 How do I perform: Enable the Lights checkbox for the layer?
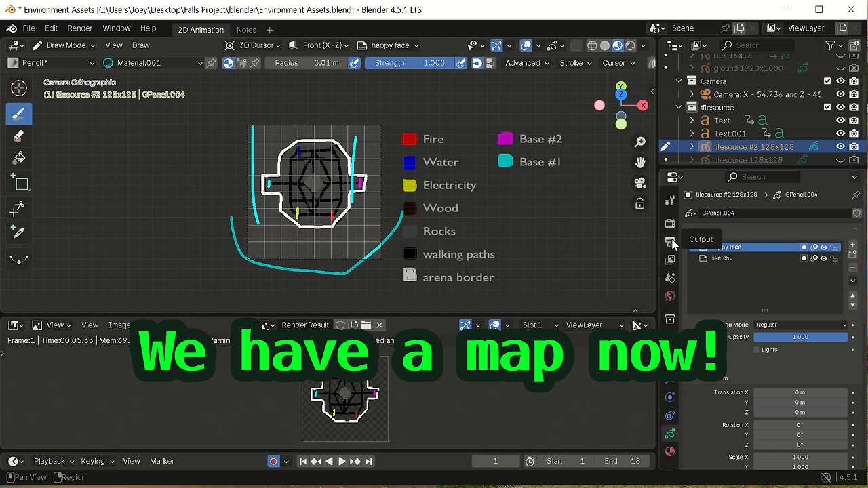click(x=757, y=350)
